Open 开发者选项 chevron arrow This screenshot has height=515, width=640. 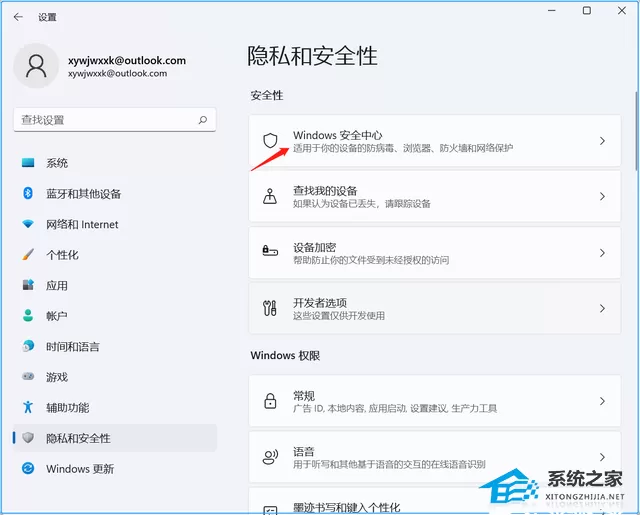click(x=602, y=309)
